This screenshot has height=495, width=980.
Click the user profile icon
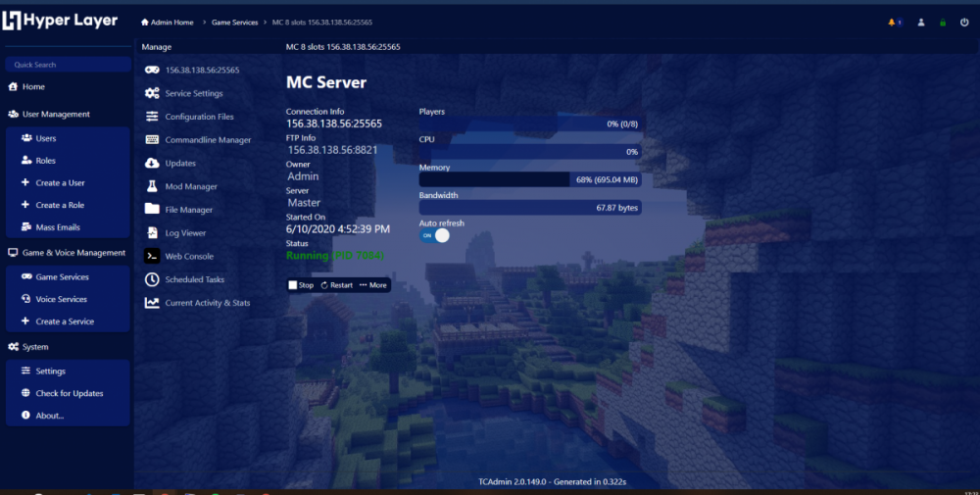point(921,22)
